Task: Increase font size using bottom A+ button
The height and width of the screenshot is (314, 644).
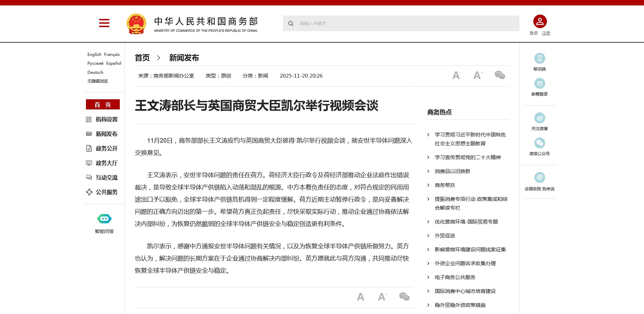Action: (x=382, y=297)
